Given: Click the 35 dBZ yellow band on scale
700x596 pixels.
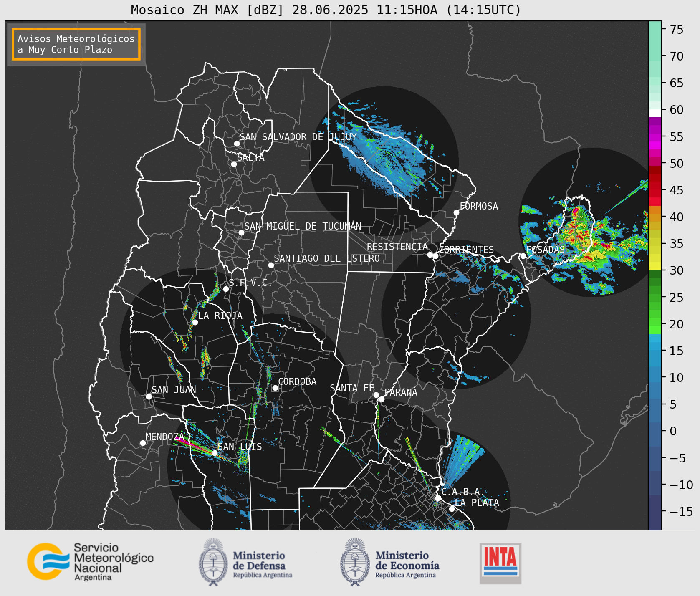Looking at the screenshot, I should [655, 242].
